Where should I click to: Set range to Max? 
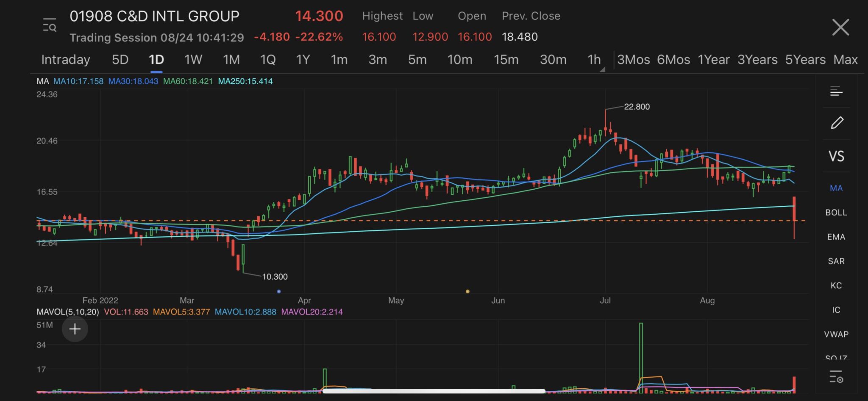point(846,60)
